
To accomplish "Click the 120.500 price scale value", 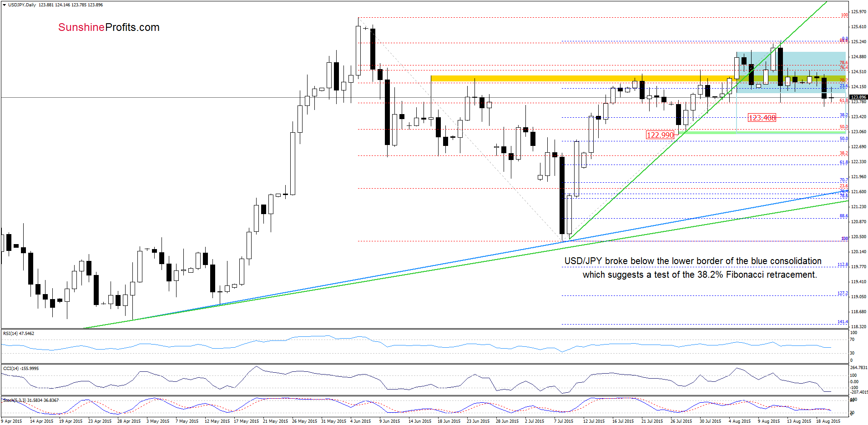I will click(858, 237).
